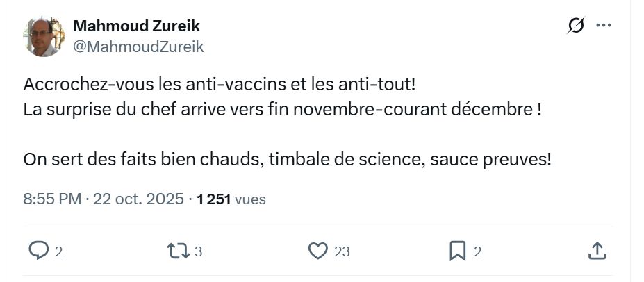Click the 8:55 PM time of the tweet
The image size is (644, 282).
(x=52, y=199)
